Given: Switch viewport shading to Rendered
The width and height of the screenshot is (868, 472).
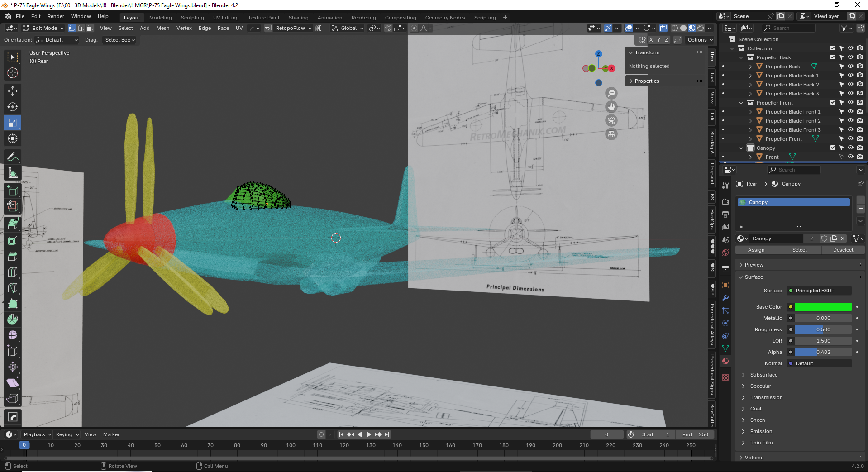Looking at the screenshot, I should pos(701,28).
